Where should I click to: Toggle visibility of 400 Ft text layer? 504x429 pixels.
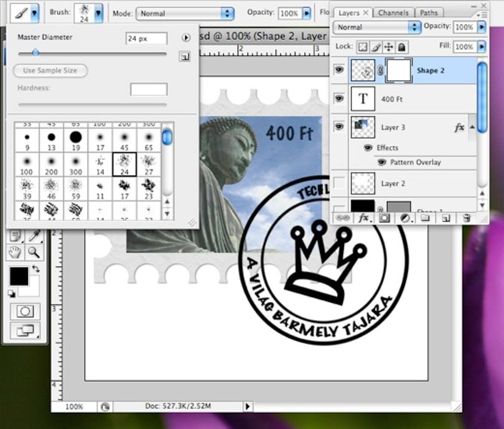point(338,98)
